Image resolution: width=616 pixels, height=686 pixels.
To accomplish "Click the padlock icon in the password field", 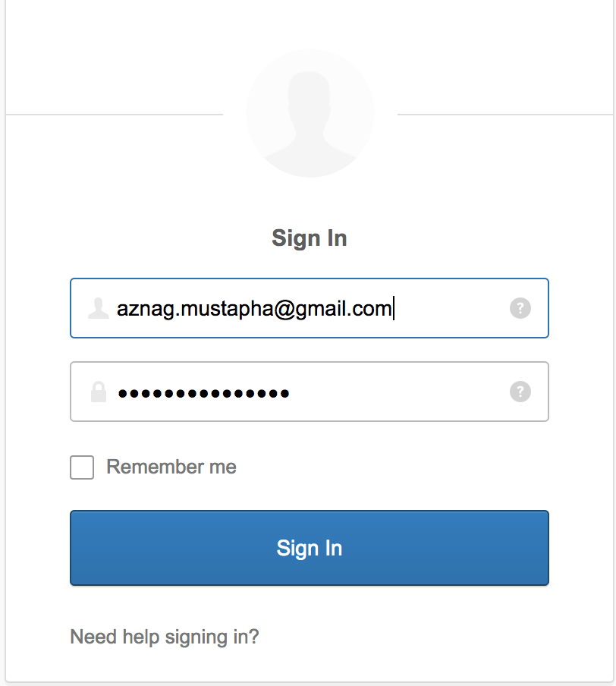I will click(99, 392).
